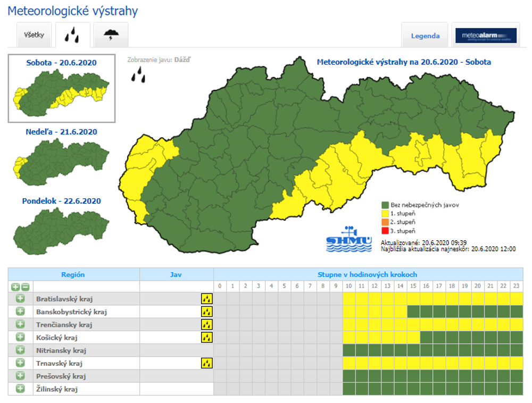This screenshot has height=403, width=532.
Task: Expand the Žilinský kraj row
Action: (20, 389)
